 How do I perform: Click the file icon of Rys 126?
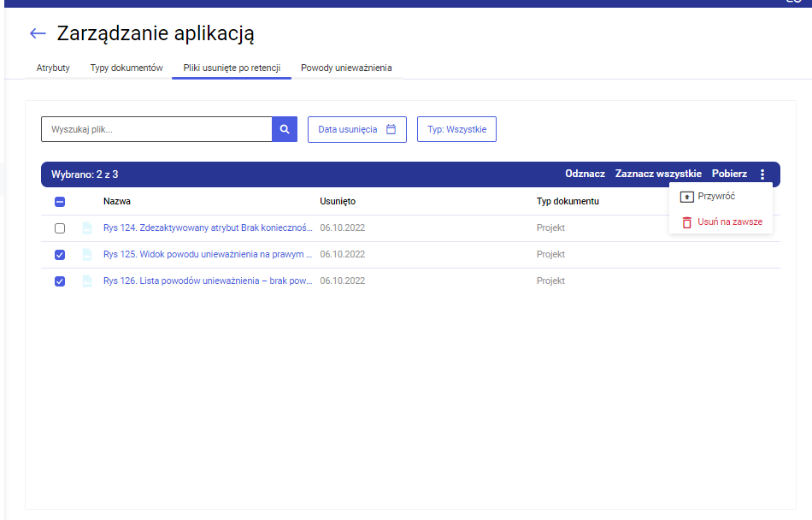87,281
